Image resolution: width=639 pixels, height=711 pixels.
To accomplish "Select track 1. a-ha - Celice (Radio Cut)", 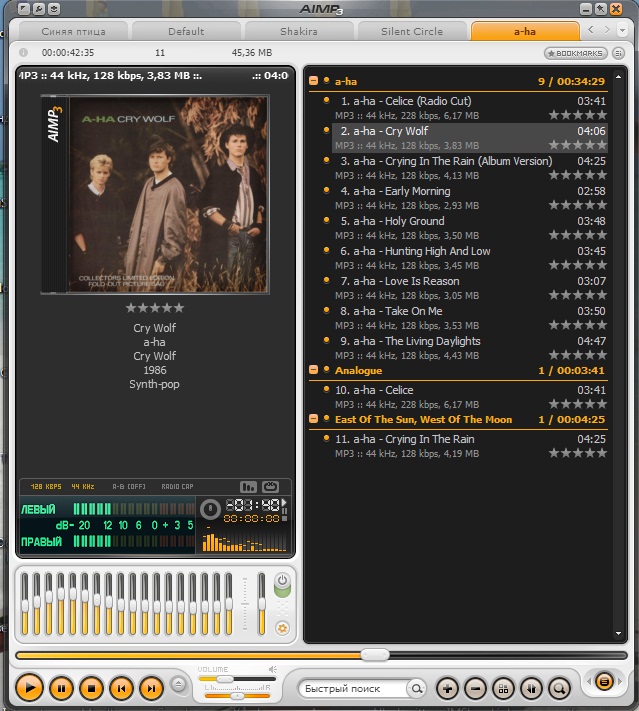I will pos(470,108).
